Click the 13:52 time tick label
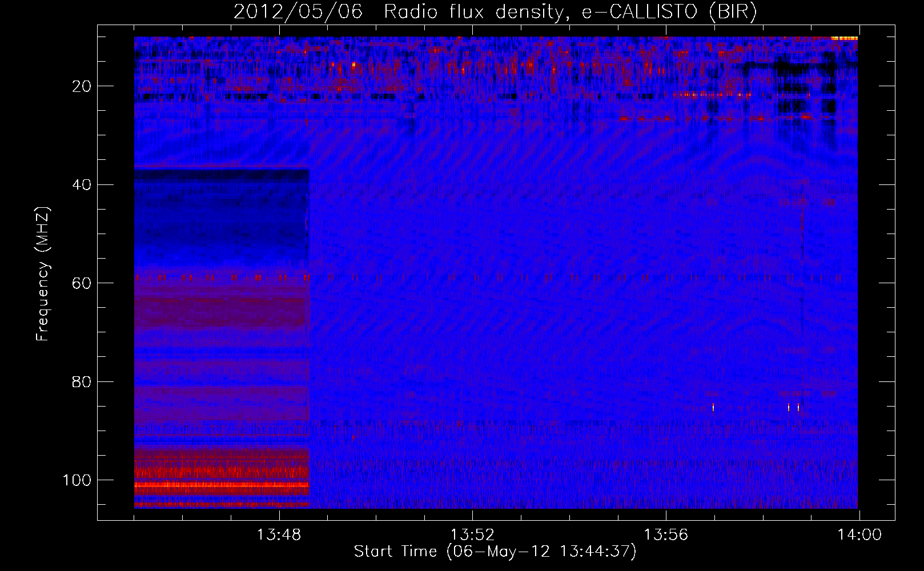The width and height of the screenshot is (924, 571). [472, 535]
